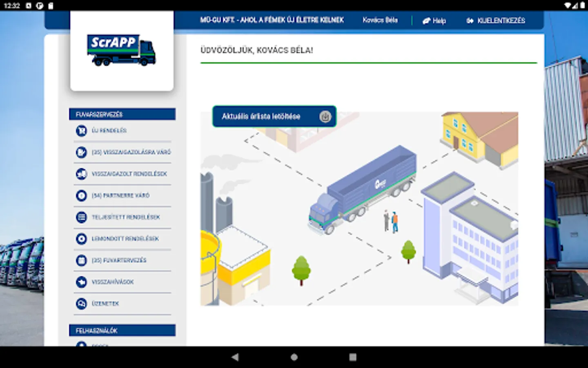
Task: Open Üzenetek messages page
Action: pos(122,304)
